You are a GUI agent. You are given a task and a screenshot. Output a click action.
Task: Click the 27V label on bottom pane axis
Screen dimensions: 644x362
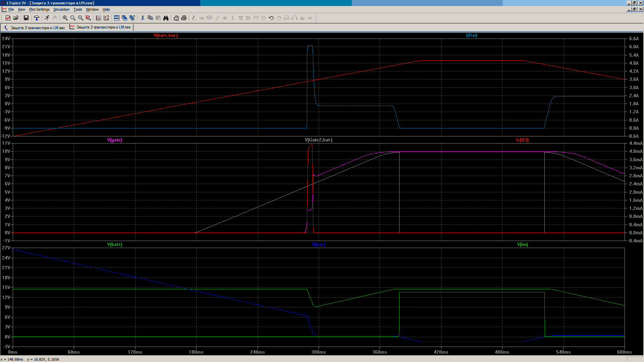(6, 248)
